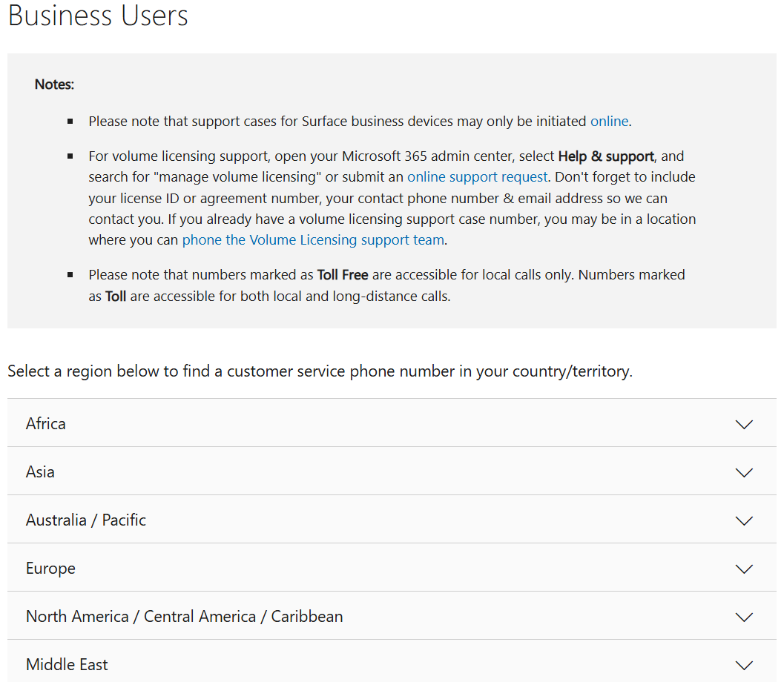Image resolution: width=784 pixels, height=682 pixels.
Task: Click the down arrow beside Europe
Action: pos(743,569)
